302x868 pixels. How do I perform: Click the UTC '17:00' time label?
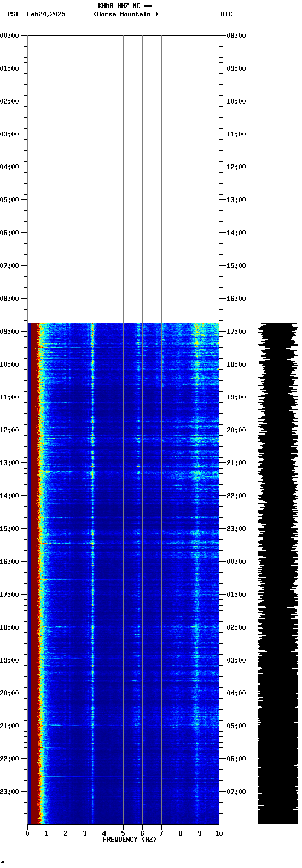pos(236,332)
